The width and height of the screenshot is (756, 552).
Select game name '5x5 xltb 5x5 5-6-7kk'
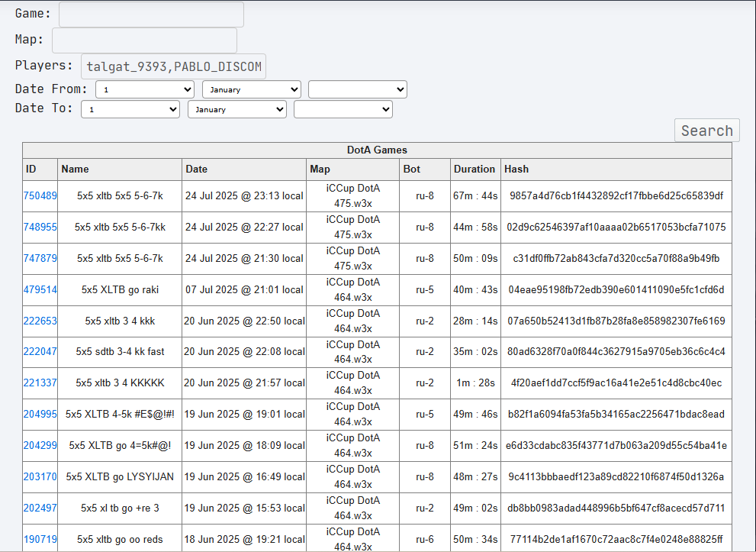(x=120, y=228)
